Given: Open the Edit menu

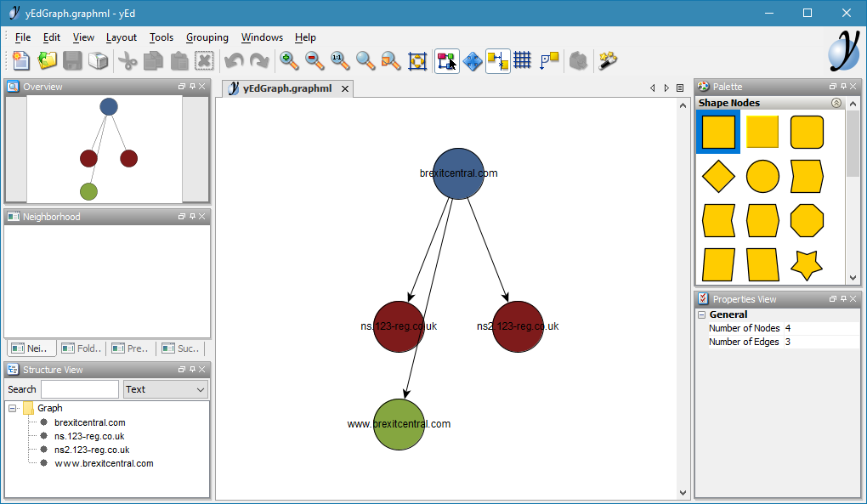Looking at the screenshot, I should tap(51, 37).
